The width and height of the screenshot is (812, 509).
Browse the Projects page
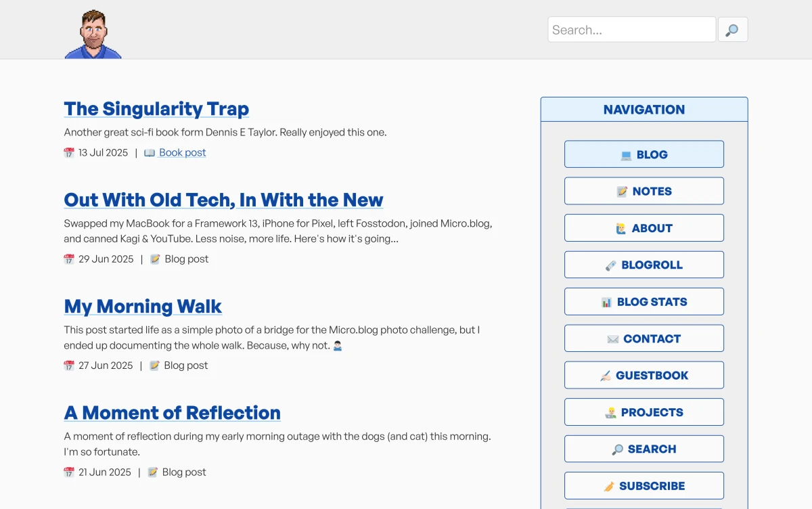[x=644, y=412]
